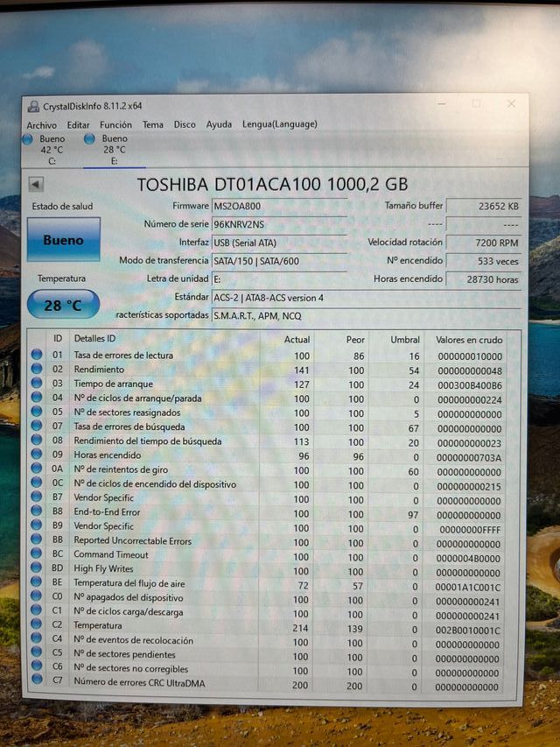Screen dimensions: 560x747
Task: Click status icon for Nº de ciclos carga/descarga
Action: coord(37,610)
